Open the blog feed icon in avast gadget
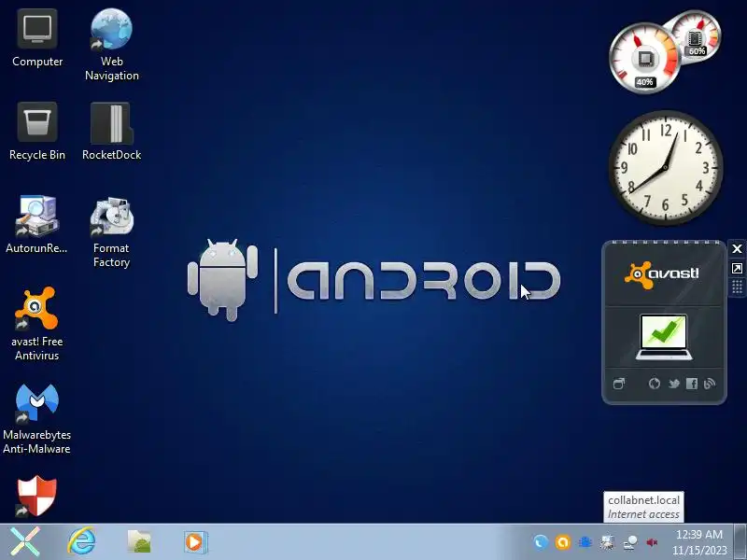The width and height of the screenshot is (747, 560). click(710, 384)
